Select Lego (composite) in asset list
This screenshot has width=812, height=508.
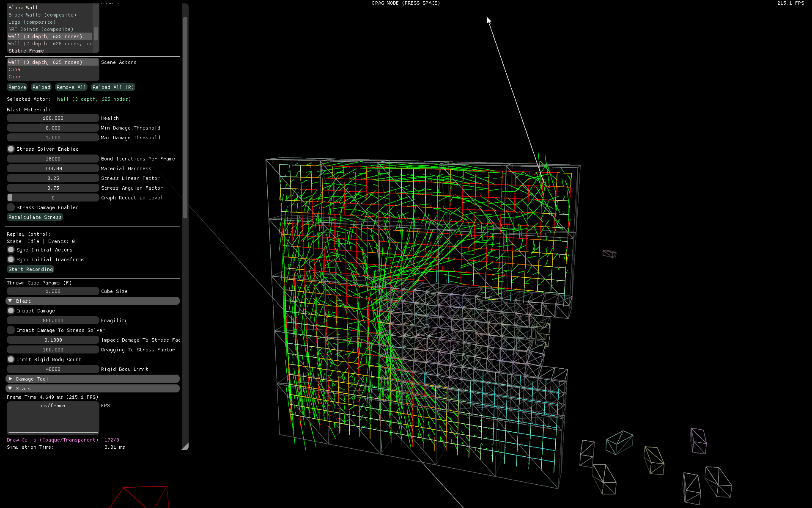click(32, 22)
